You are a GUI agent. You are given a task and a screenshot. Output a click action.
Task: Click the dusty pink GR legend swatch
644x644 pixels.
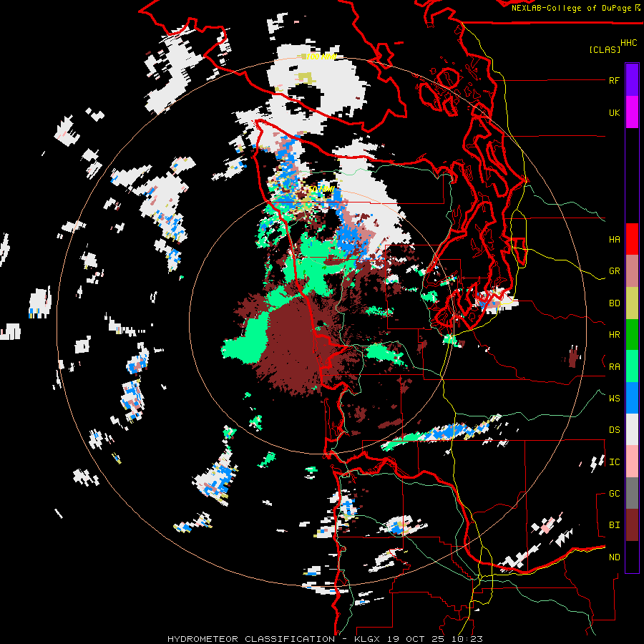click(x=632, y=271)
